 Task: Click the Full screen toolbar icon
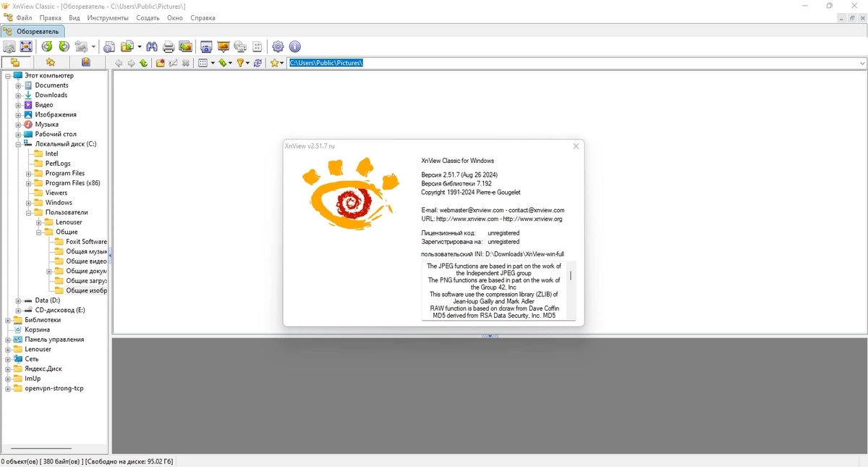click(x=26, y=46)
